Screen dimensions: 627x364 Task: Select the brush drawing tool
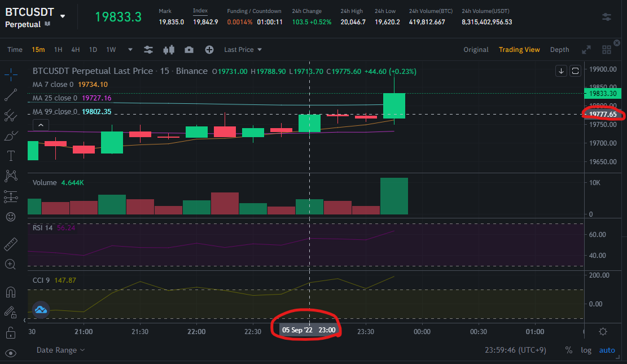11,136
